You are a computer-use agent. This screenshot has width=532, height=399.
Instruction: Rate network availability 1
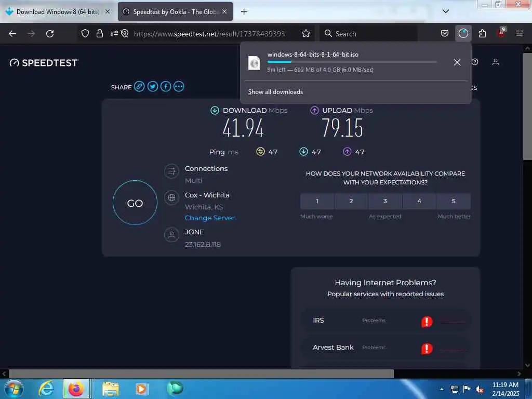317,201
